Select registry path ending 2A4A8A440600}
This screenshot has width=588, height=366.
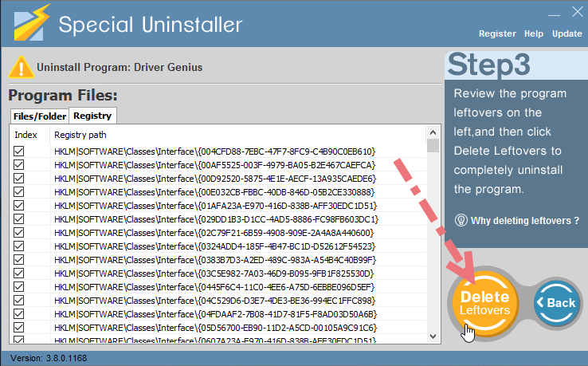point(214,233)
